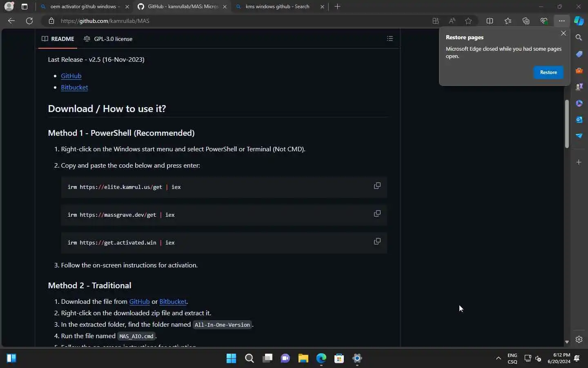The image size is (588, 368).
Task: Open File Explorer from taskbar
Action: click(x=303, y=358)
